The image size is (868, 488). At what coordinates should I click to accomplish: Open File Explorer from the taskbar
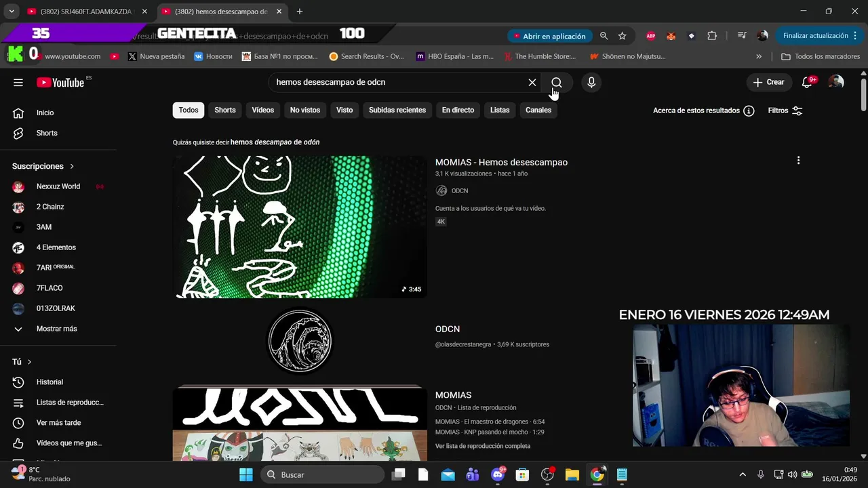click(572, 474)
